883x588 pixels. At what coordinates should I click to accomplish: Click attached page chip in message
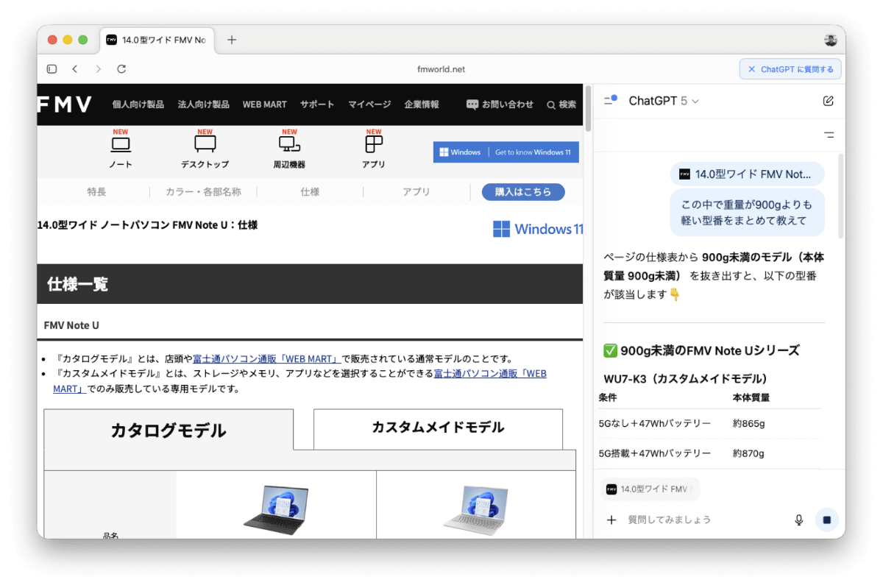click(x=747, y=174)
